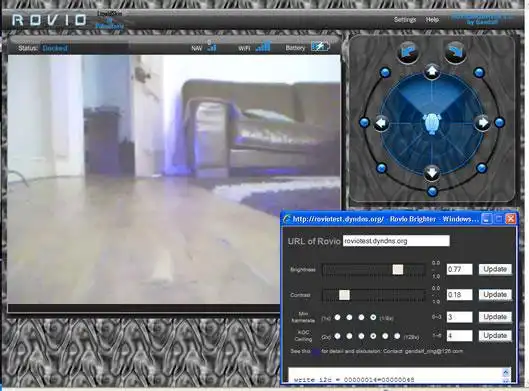Click the Update button for AGC Ceiling
This screenshot has width=529, height=391.
(x=495, y=336)
